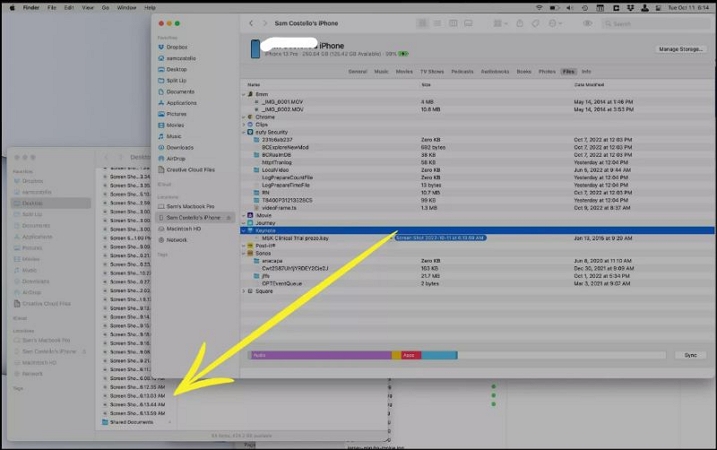Go back with the toolbar back arrow
717x450 pixels.
[x=251, y=23]
